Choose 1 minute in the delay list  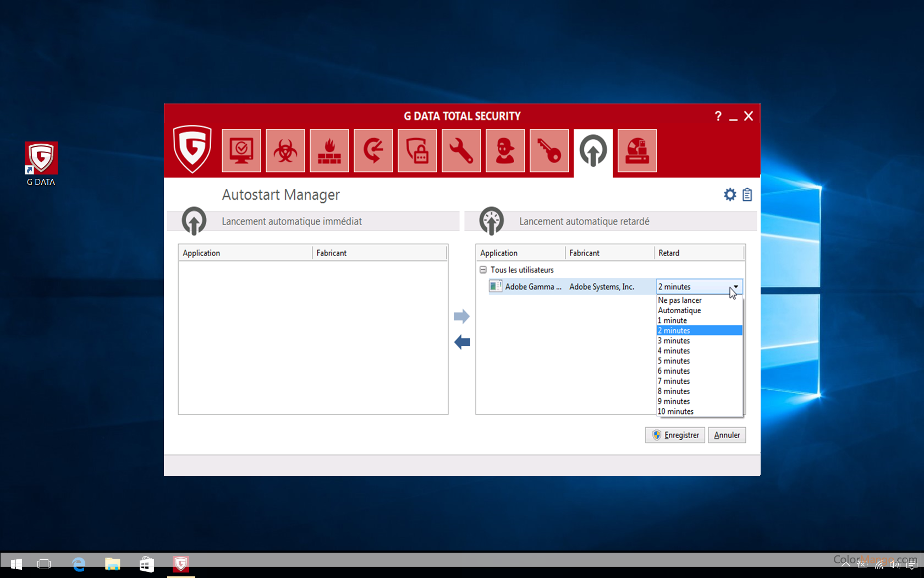pyautogui.click(x=700, y=320)
